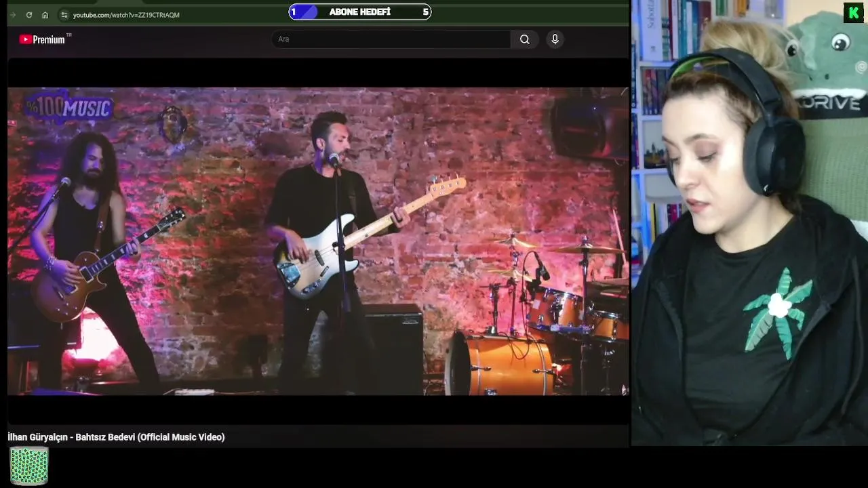
Task: Focus the 'Ara' search box
Action: pyautogui.click(x=391, y=39)
